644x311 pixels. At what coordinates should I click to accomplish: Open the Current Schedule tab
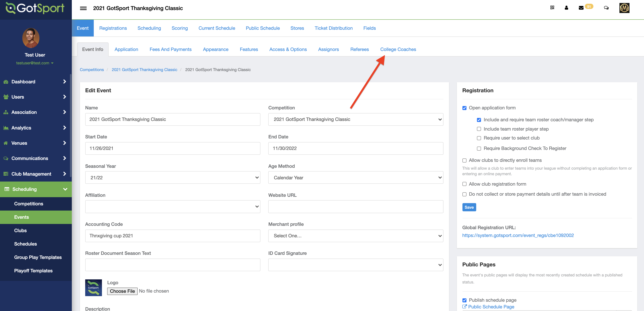tap(217, 28)
